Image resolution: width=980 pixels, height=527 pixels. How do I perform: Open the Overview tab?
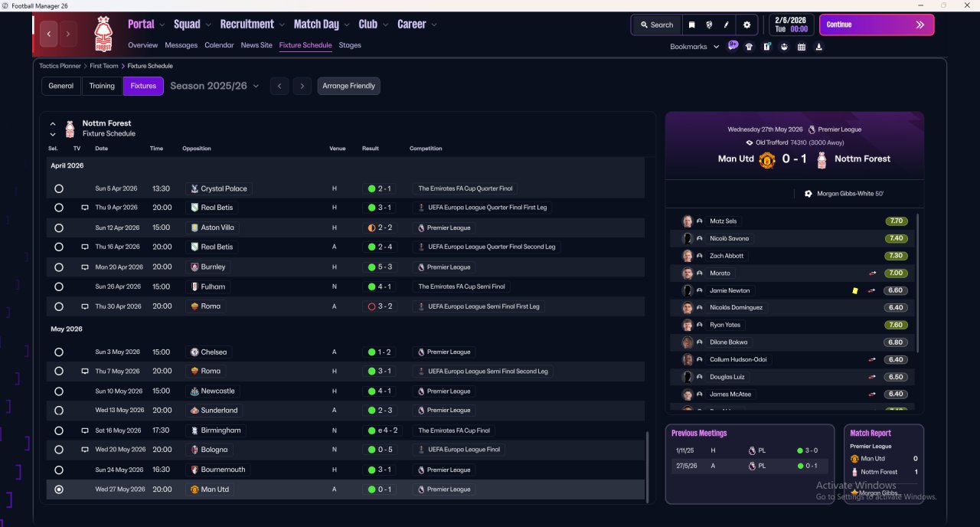point(143,45)
